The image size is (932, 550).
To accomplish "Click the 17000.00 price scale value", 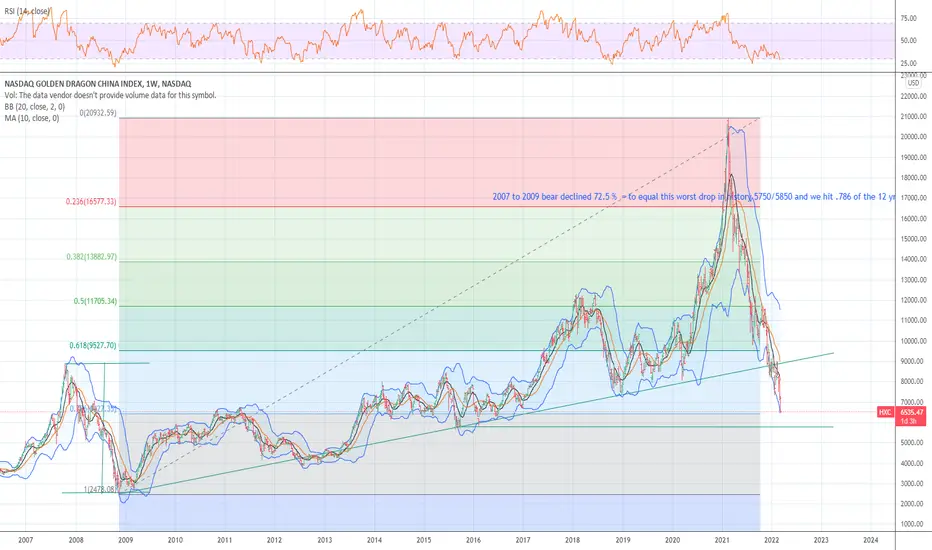I will pos(914,198).
